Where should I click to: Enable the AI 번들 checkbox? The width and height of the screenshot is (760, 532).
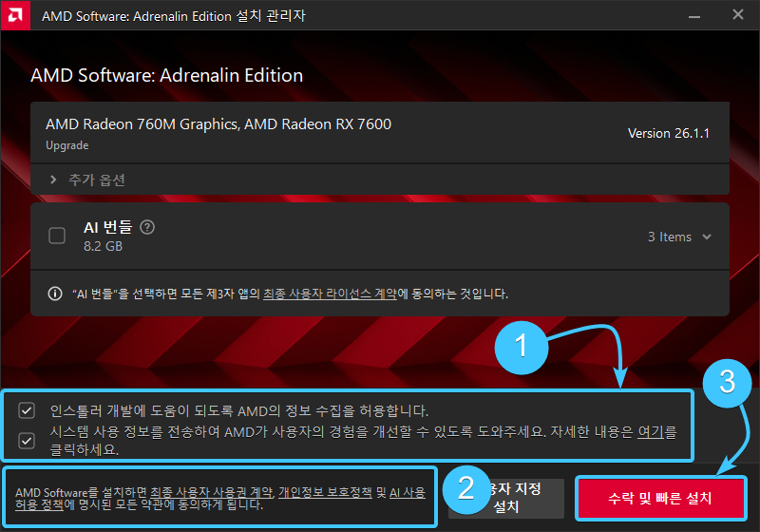(57, 236)
